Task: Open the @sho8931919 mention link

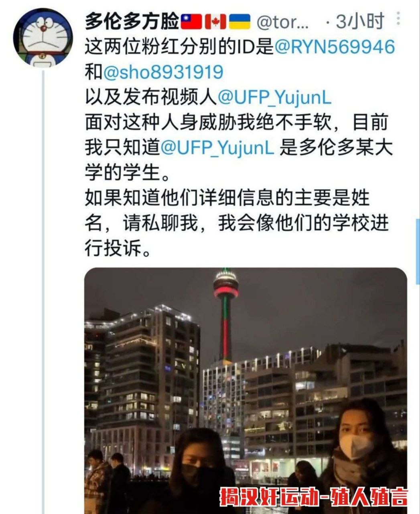Action: pos(163,72)
